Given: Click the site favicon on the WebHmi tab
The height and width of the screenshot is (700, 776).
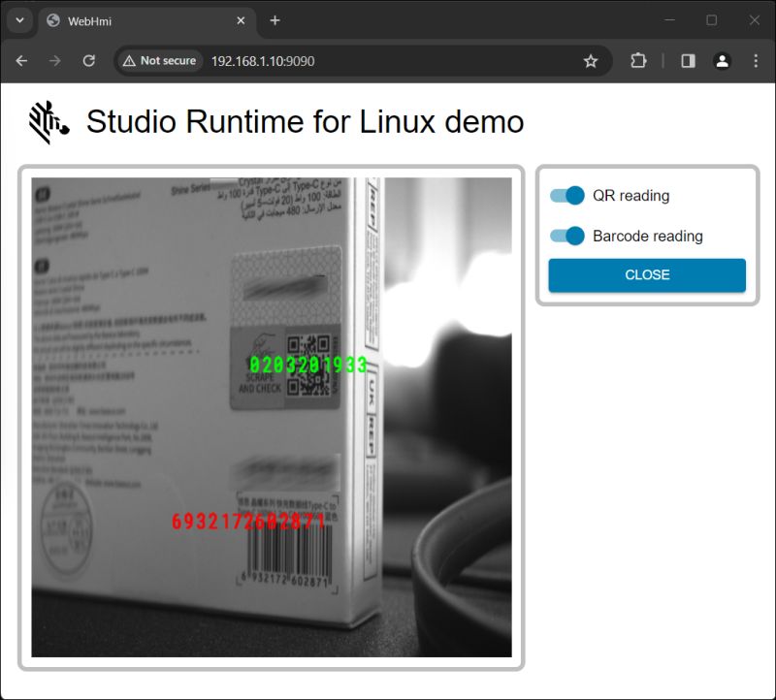Looking at the screenshot, I should point(51,19).
